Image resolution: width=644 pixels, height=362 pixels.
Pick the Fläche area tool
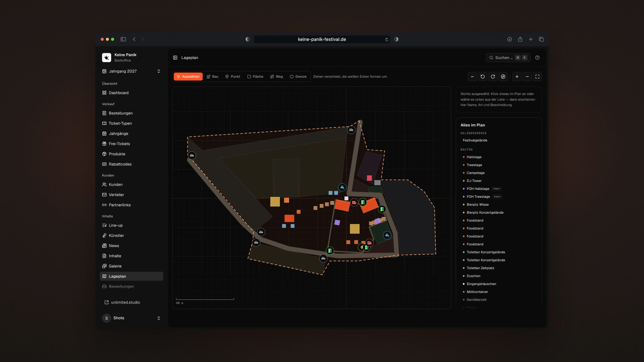pyautogui.click(x=255, y=76)
